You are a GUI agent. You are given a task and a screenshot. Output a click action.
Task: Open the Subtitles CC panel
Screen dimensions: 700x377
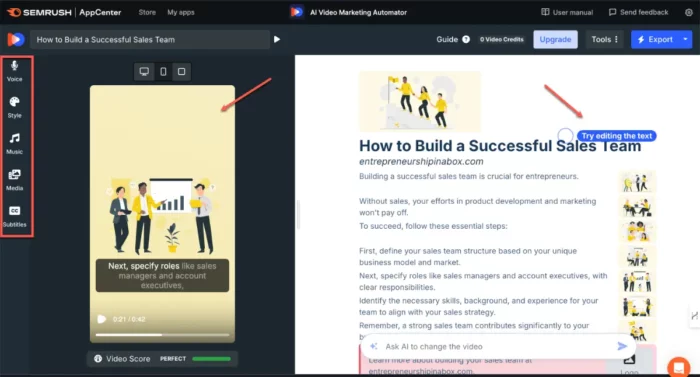(14, 216)
